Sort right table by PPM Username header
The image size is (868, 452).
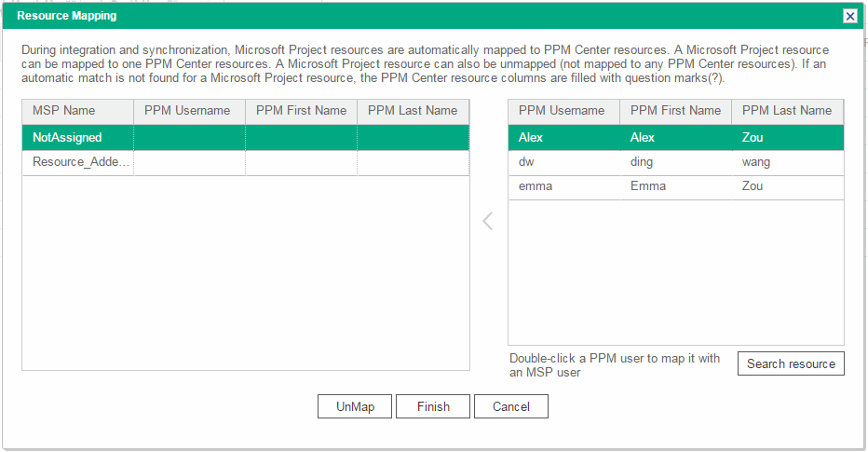point(563,111)
